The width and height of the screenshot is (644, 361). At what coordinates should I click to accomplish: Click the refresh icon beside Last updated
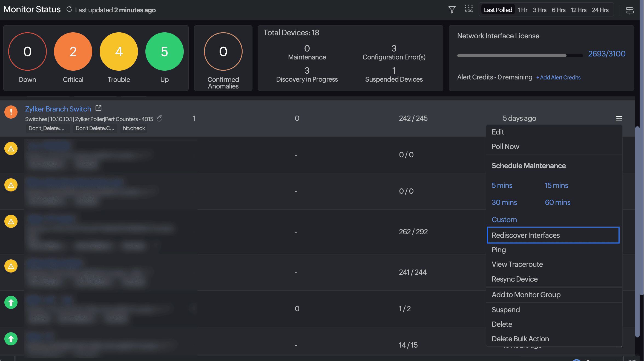[69, 10]
